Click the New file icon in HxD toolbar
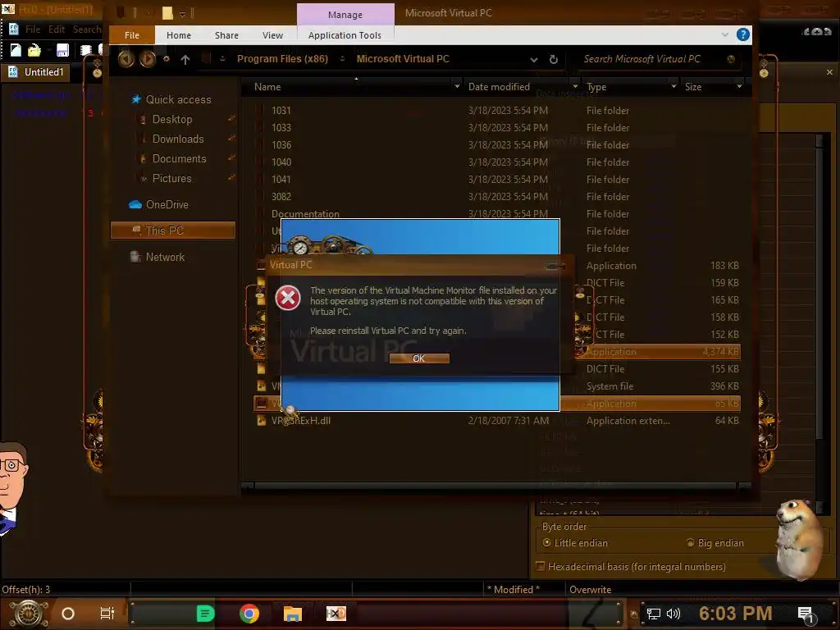840x630 pixels. 16,50
